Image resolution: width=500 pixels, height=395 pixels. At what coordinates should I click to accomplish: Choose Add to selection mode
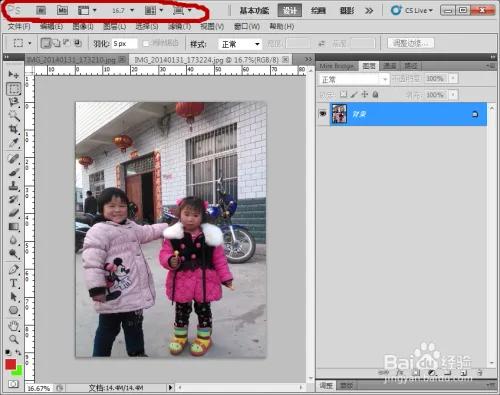pyautogui.click(x=57, y=43)
